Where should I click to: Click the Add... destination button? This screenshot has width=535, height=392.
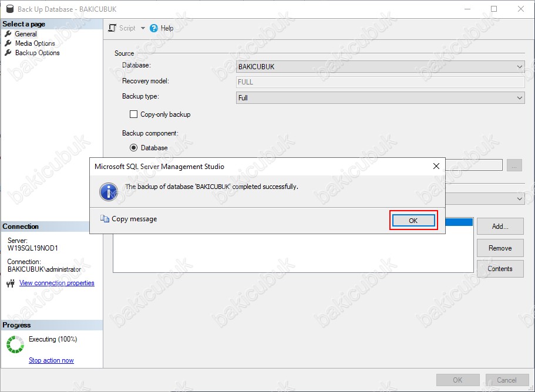pos(500,227)
